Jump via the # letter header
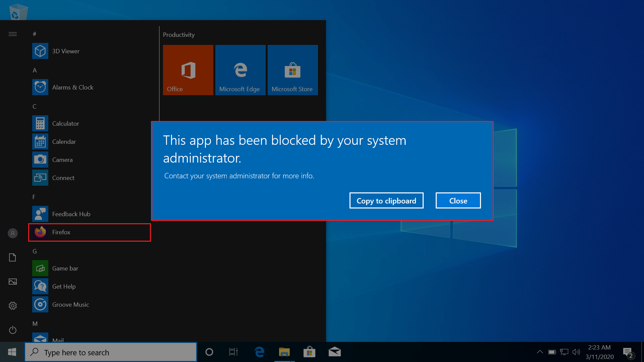 [x=35, y=34]
